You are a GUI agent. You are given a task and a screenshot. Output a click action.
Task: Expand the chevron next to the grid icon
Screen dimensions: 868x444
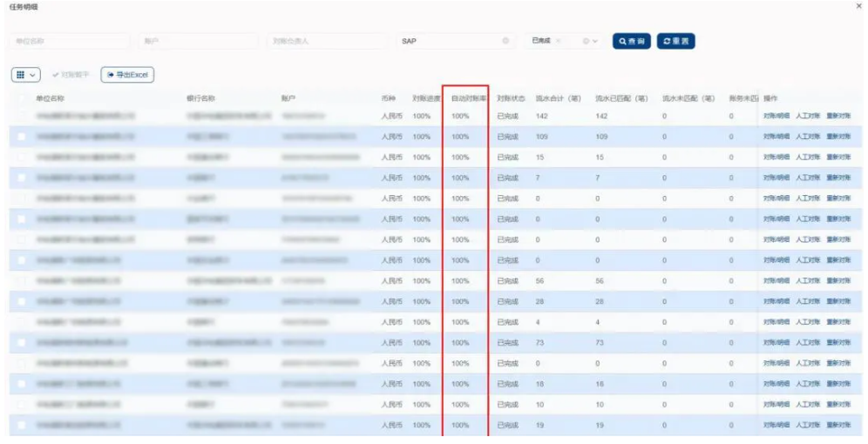tap(34, 75)
